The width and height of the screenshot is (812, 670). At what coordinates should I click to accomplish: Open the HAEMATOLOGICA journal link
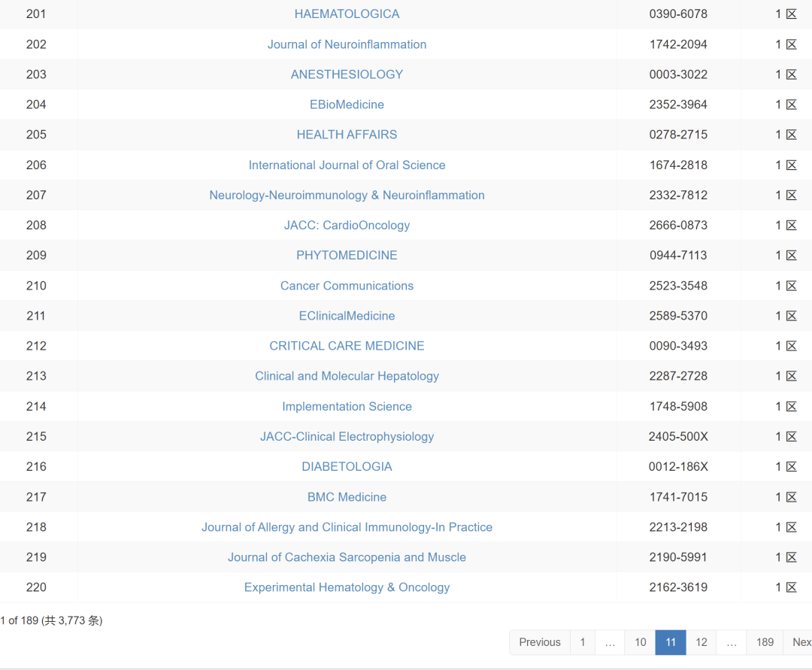click(347, 14)
